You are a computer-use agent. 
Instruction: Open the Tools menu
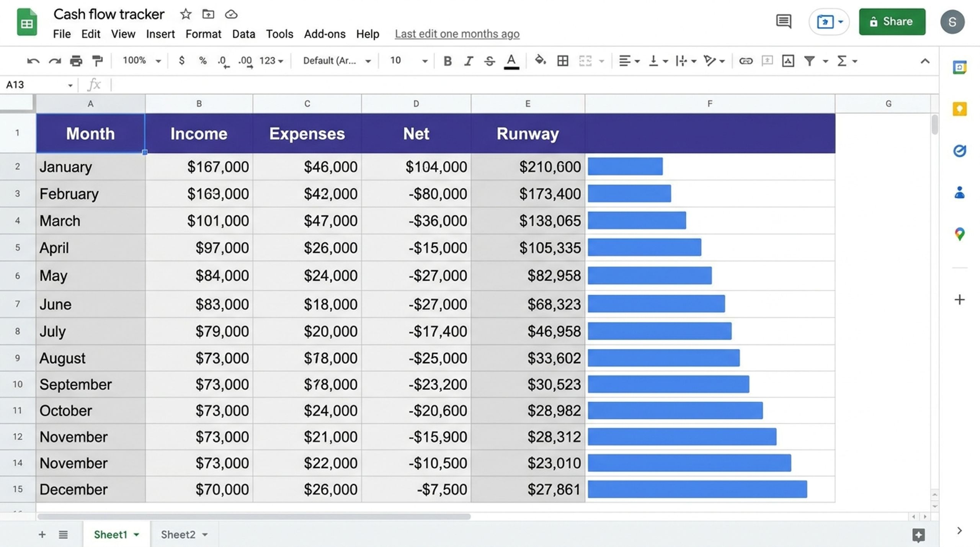tap(279, 34)
